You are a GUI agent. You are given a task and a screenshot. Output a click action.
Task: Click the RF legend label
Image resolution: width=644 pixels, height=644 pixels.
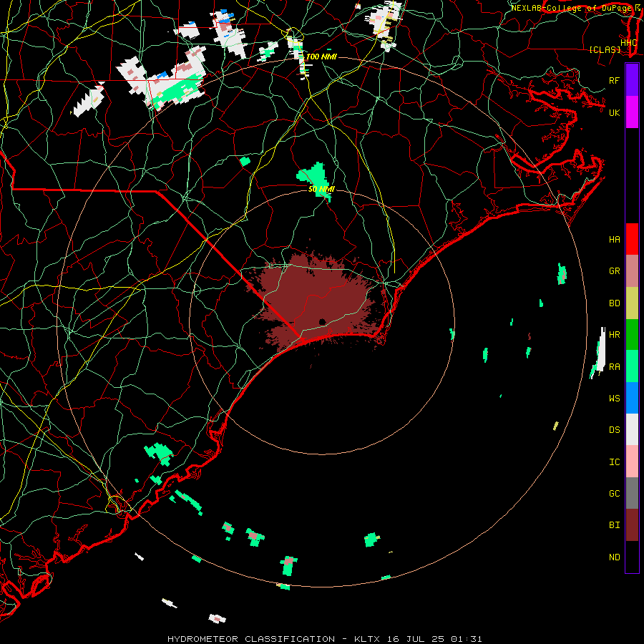614,80
